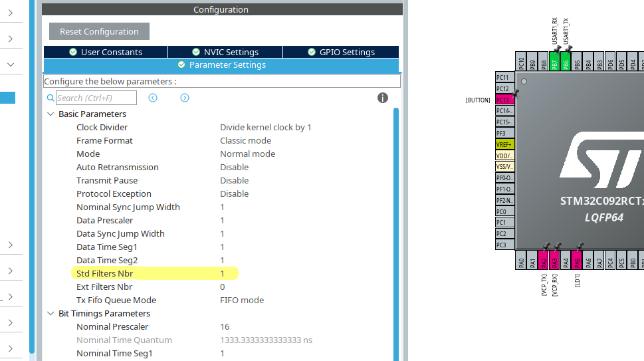Click the magnifier search icon
The height and width of the screenshot is (361, 644).
click(50, 98)
